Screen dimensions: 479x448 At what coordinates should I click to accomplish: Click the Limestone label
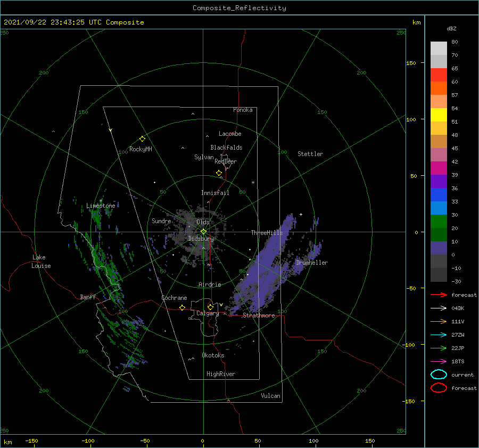(101, 206)
